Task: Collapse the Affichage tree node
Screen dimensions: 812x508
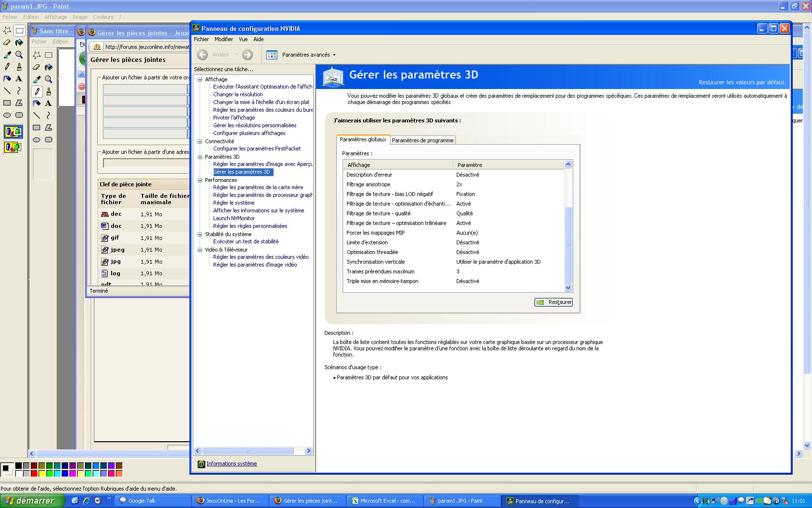Action: pos(200,79)
